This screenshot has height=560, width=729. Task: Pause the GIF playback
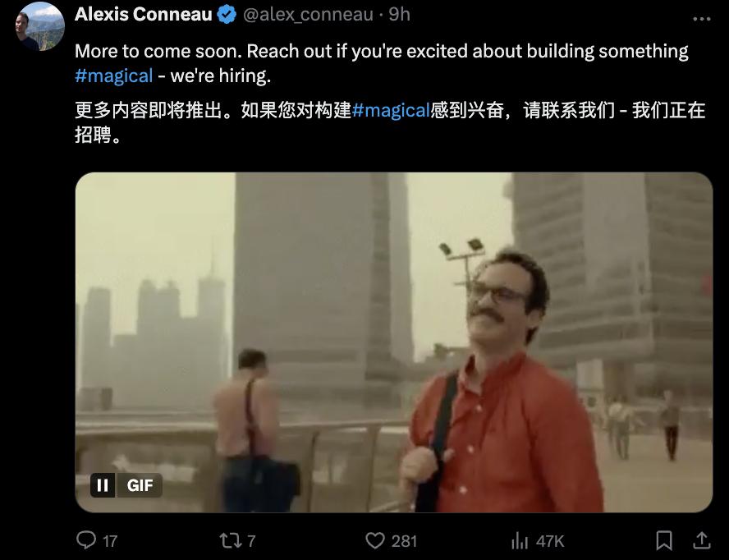103,485
